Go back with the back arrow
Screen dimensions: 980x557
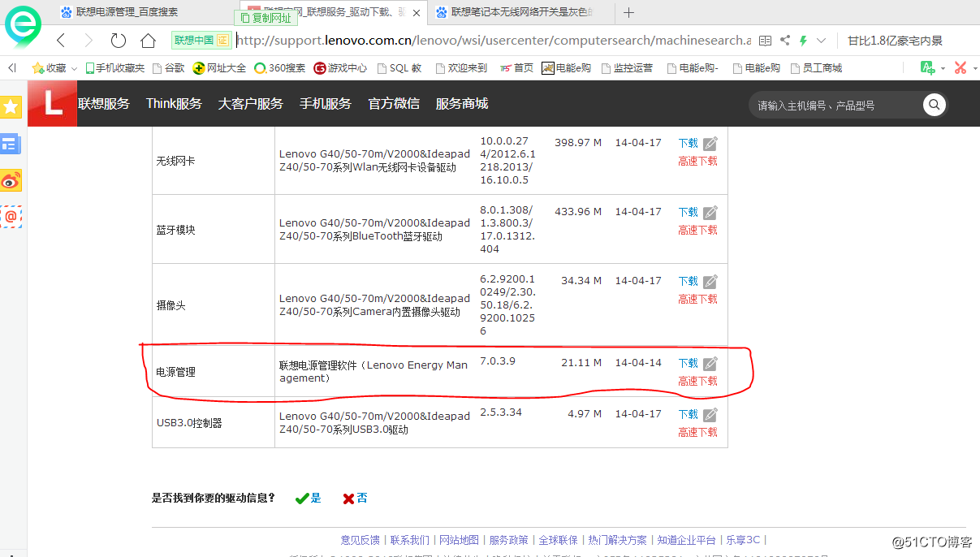[x=61, y=41]
